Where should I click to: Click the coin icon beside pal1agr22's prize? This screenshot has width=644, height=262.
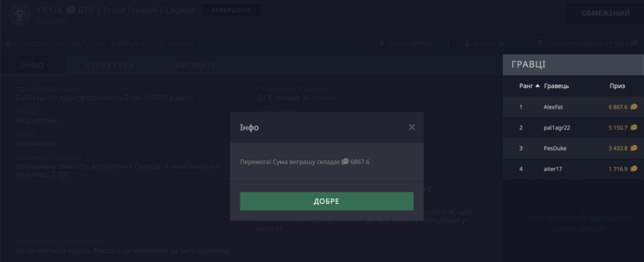634,127
